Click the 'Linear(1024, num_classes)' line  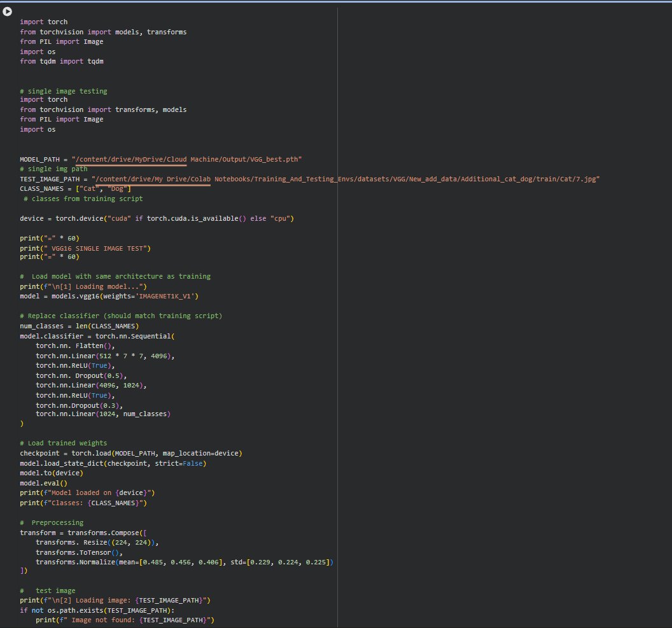tap(103, 414)
